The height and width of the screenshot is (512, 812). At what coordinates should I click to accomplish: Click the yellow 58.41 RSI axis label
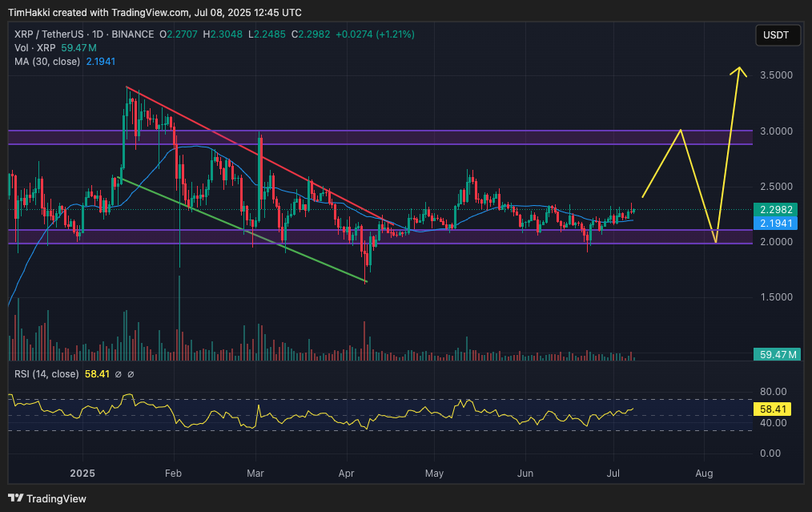[774, 409]
